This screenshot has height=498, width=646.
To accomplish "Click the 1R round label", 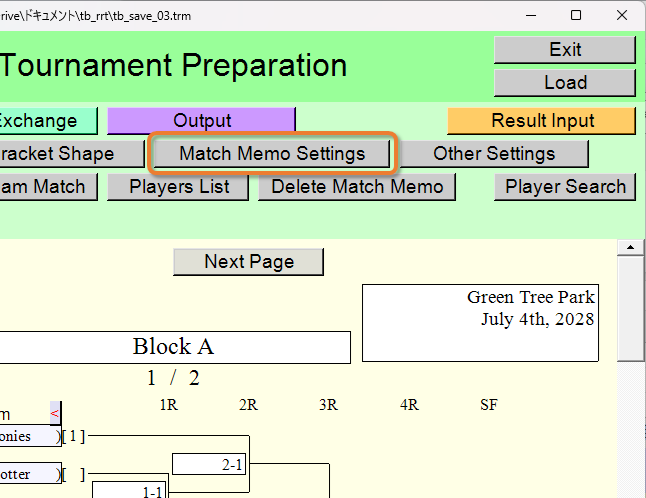I will pyautogui.click(x=169, y=405).
